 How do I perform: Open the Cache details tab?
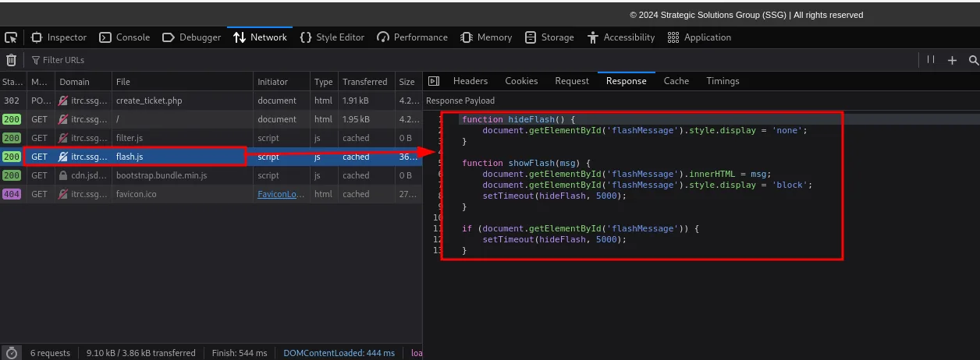tap(676, 81)
